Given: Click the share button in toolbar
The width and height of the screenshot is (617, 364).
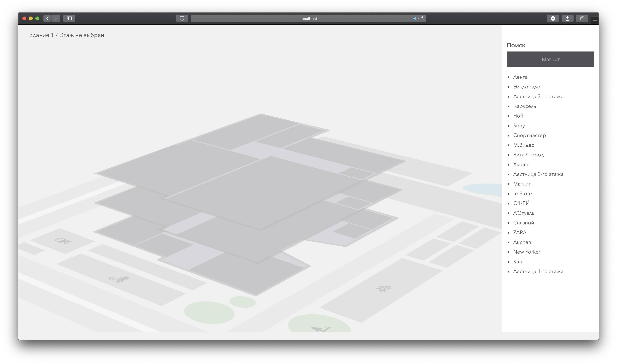Looking at the screenshot, I should click(567, 18).
